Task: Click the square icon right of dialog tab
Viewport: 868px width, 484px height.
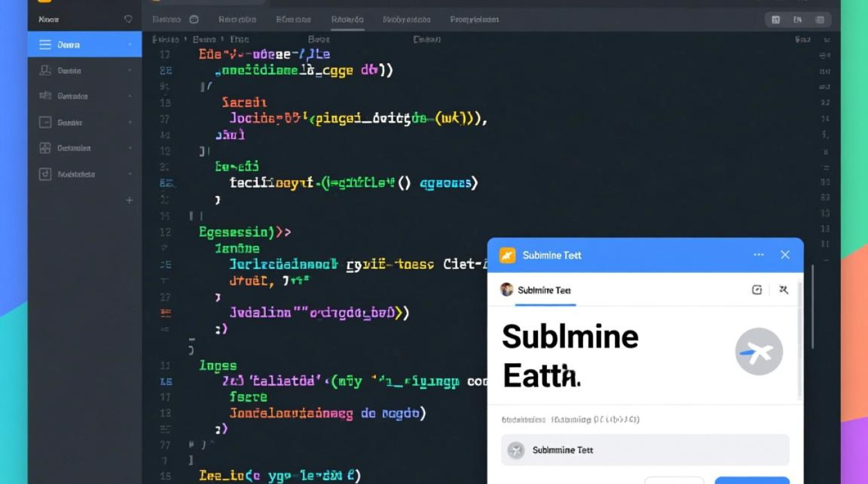Action: point(757,290)
